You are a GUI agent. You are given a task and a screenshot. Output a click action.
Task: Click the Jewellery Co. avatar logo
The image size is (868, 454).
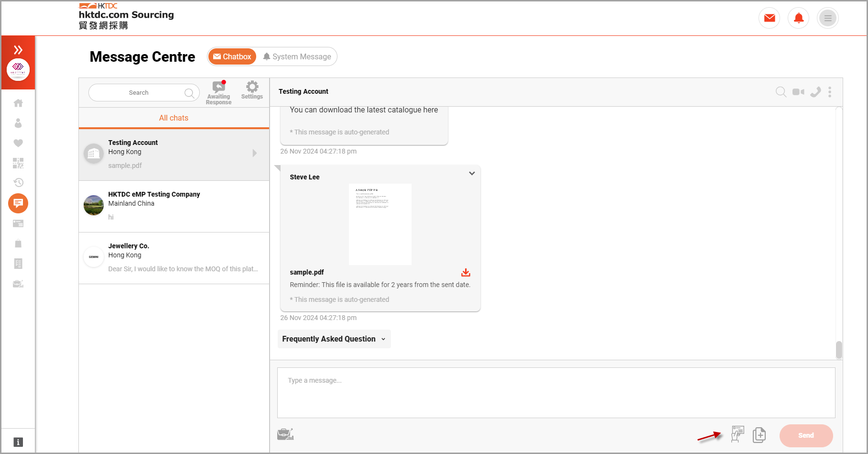94,257
